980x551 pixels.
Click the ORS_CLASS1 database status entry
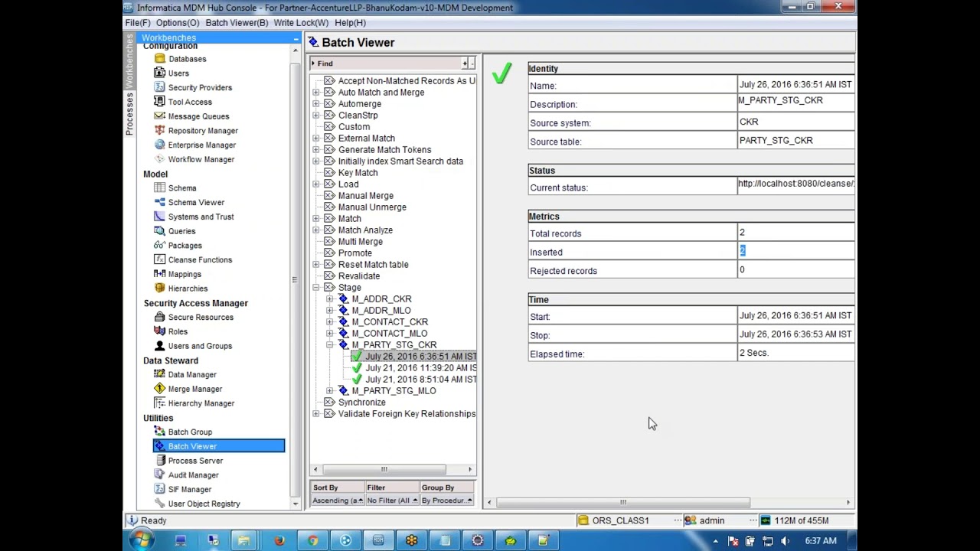(620, 520)
